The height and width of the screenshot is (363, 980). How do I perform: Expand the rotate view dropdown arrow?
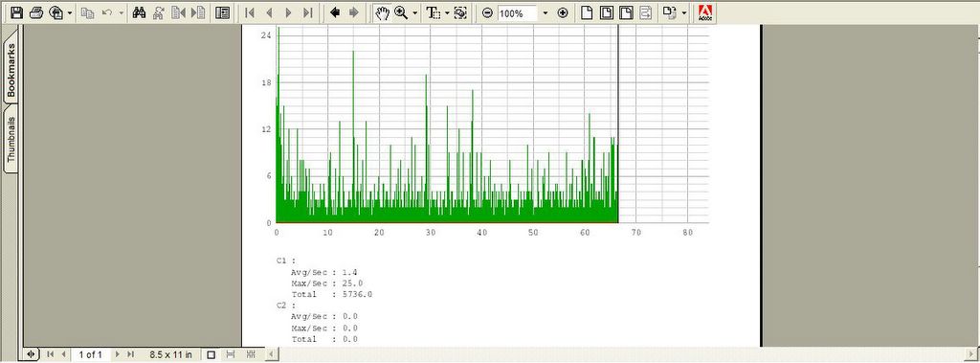684,12
